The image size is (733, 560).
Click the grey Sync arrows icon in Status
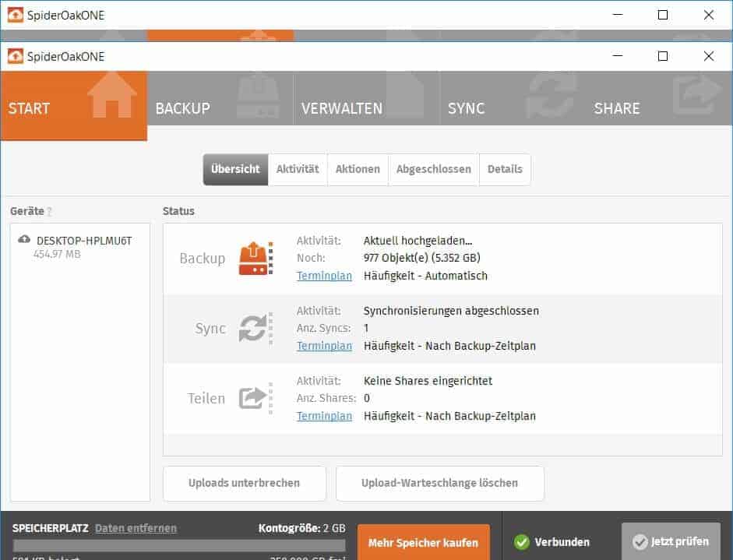click(x=255, y=328)
